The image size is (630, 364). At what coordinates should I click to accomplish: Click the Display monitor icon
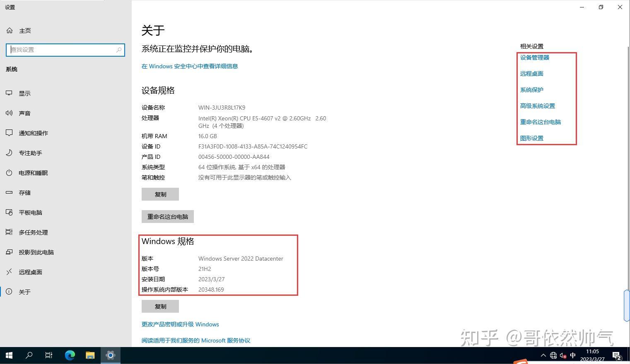pos(9,93)
